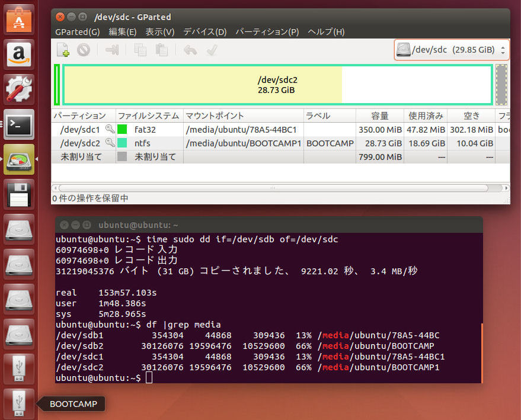Click the apply all operations checkmark
Image resolution: width=521 pixels, height=420 pixels.
pyautogui.click(x=212, y=50)
